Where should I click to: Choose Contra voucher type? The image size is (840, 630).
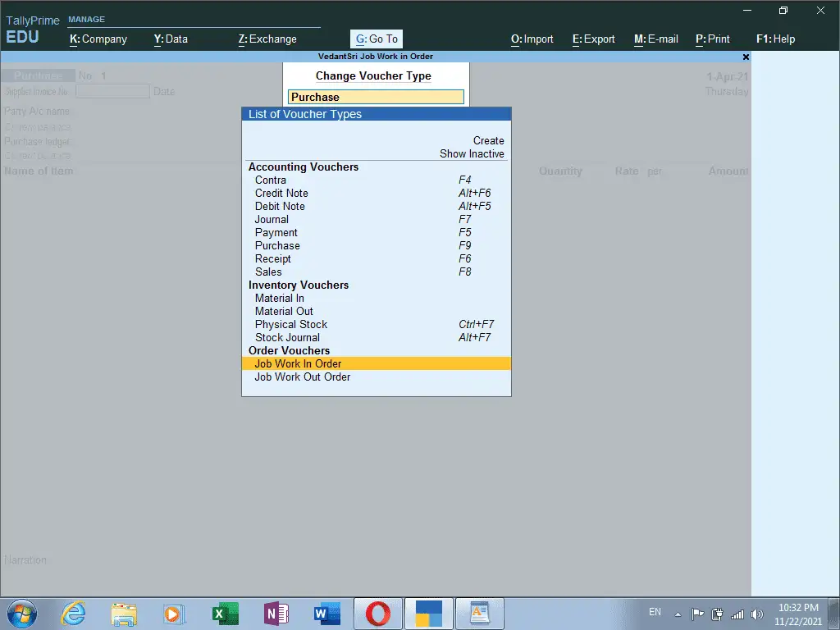(376, 180)
